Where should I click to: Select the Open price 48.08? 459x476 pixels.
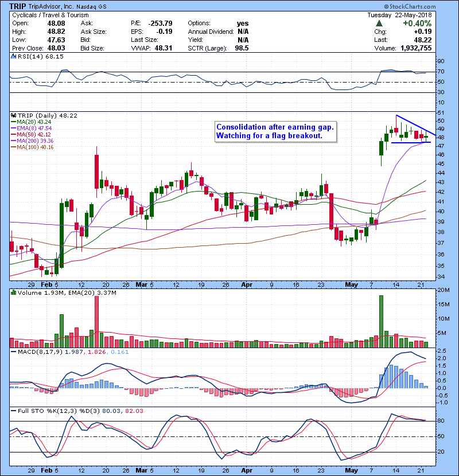[56, 24]
